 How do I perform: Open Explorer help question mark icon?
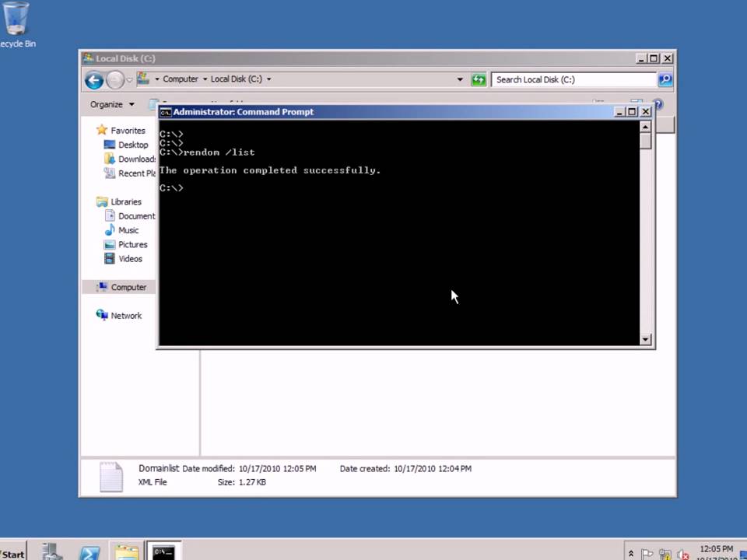coord(658,103)
